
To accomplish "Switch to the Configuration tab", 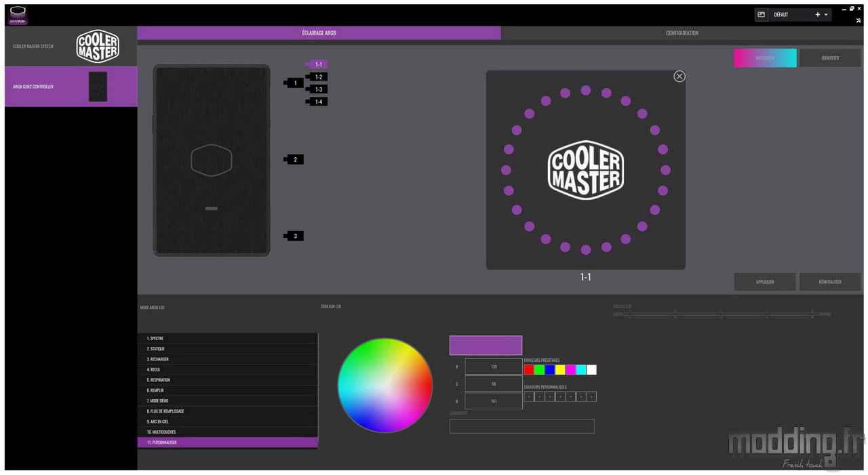I will click(x=682, y=33).
